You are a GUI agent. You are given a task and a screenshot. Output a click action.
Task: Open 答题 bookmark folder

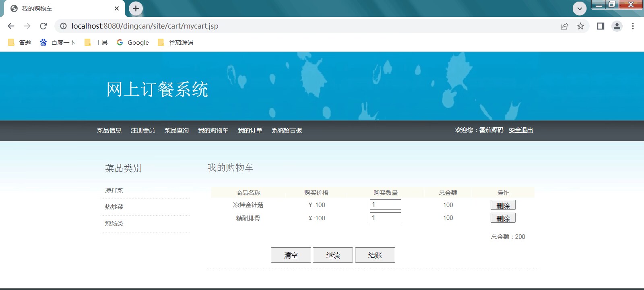(20, 42)
